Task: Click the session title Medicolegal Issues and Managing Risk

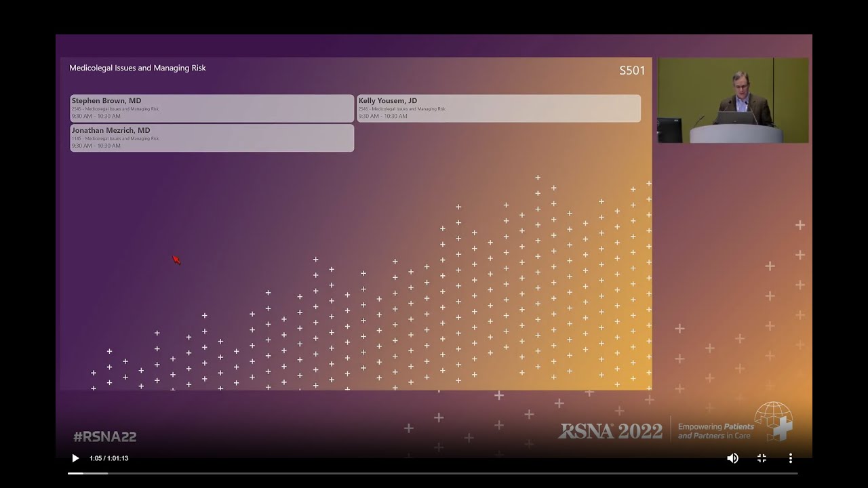Action: coord(138,68)
